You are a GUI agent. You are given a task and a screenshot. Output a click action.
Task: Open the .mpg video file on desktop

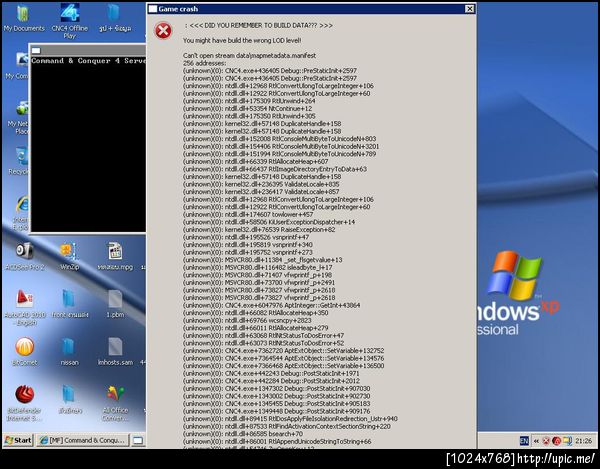pos(115,257)
